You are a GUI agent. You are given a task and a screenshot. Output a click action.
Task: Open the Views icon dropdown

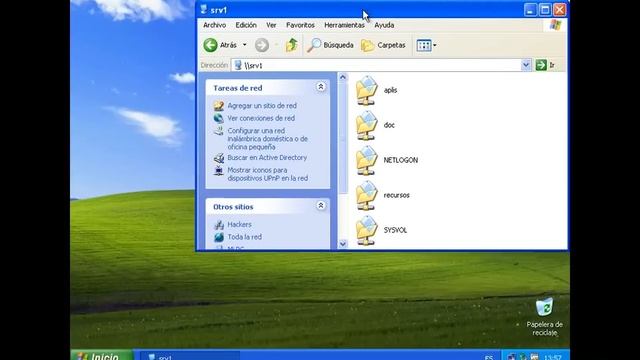(x=426, y=45)
